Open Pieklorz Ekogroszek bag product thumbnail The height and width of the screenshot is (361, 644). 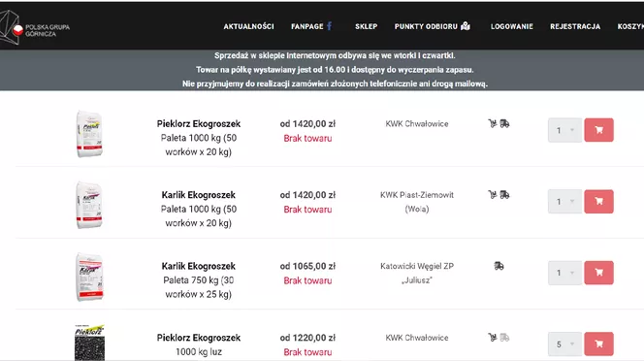click(89, 134)
